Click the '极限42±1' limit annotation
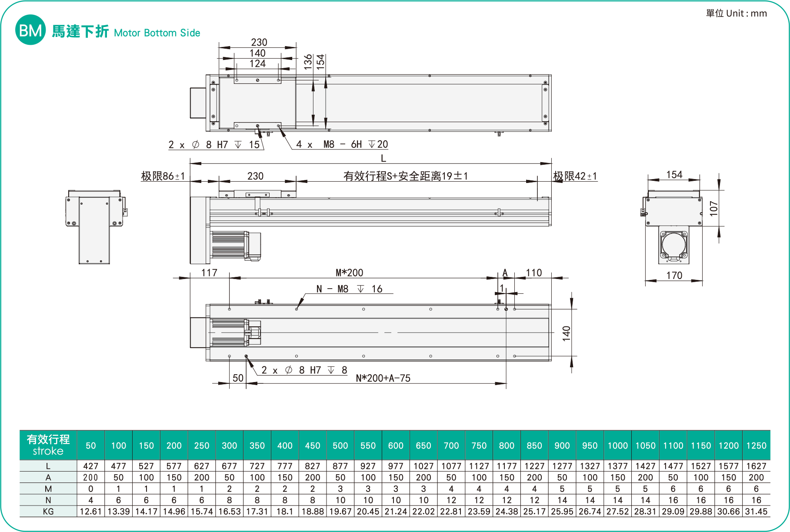The image size is (790, 532). click(575, 176)
